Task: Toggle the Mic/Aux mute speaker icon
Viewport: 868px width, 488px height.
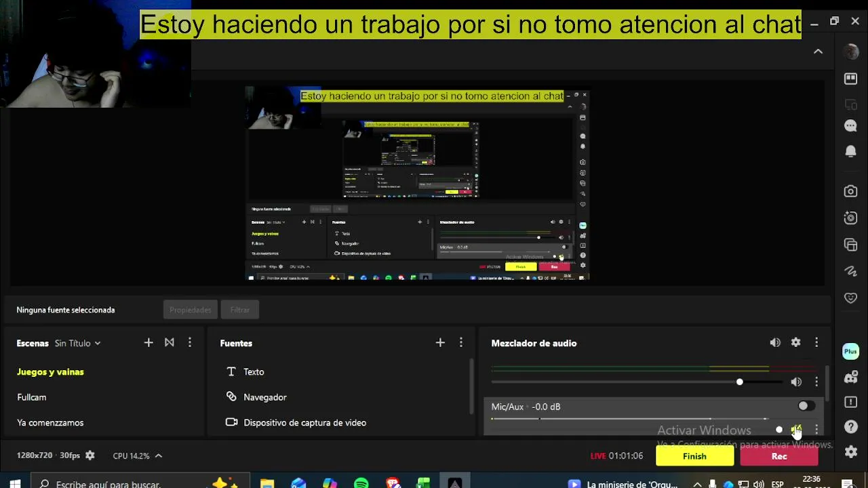Action: coord(796,430)
